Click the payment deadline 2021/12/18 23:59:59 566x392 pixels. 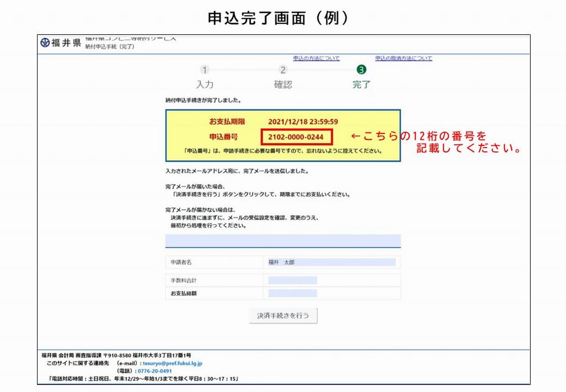click(303, 122)
